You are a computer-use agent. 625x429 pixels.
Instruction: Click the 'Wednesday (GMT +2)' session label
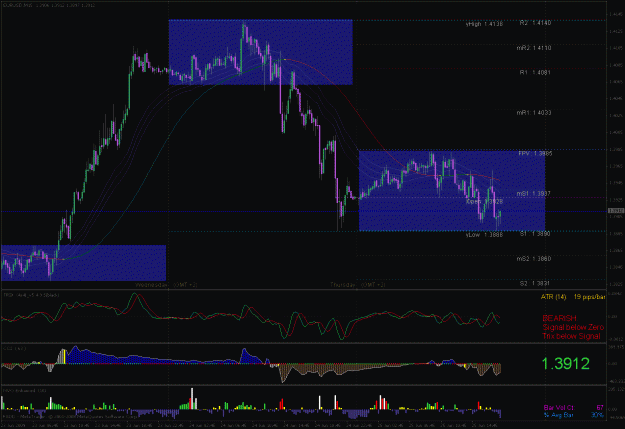coord(166,285)
